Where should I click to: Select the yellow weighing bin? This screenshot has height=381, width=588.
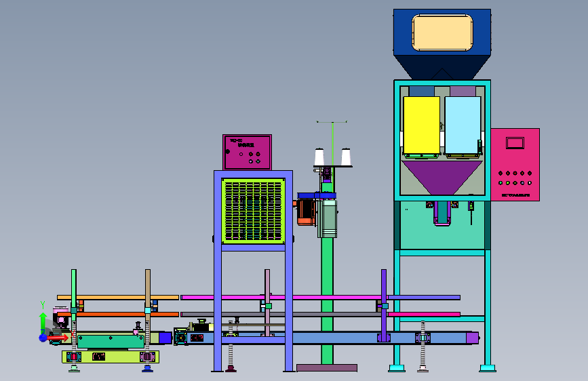coord(421,125)
